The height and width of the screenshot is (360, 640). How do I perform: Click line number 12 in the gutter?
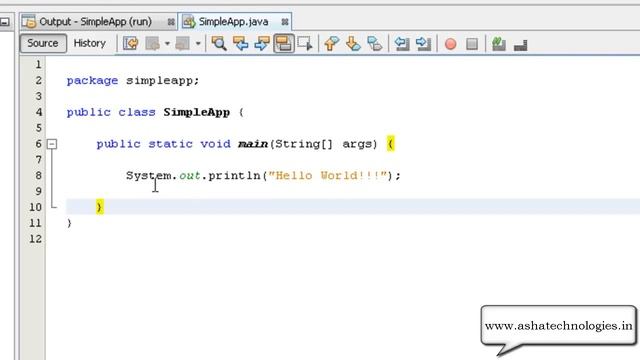pyautogui.click(x=35, y=239)
